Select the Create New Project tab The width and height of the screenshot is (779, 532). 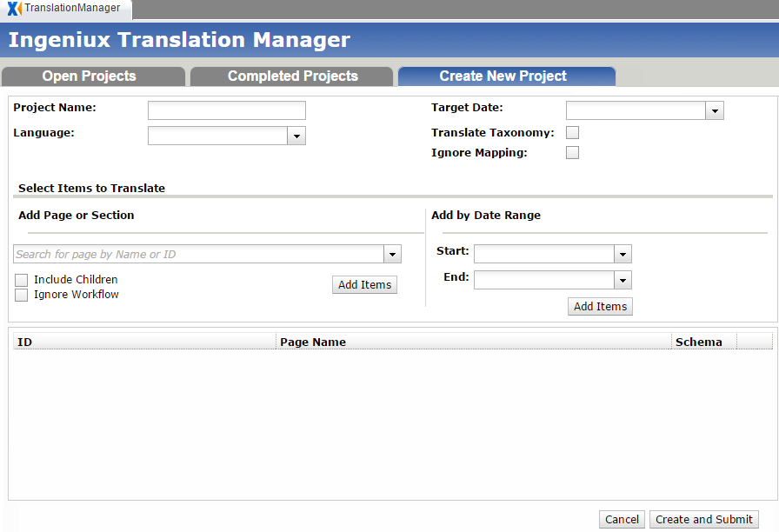[507, 76]
